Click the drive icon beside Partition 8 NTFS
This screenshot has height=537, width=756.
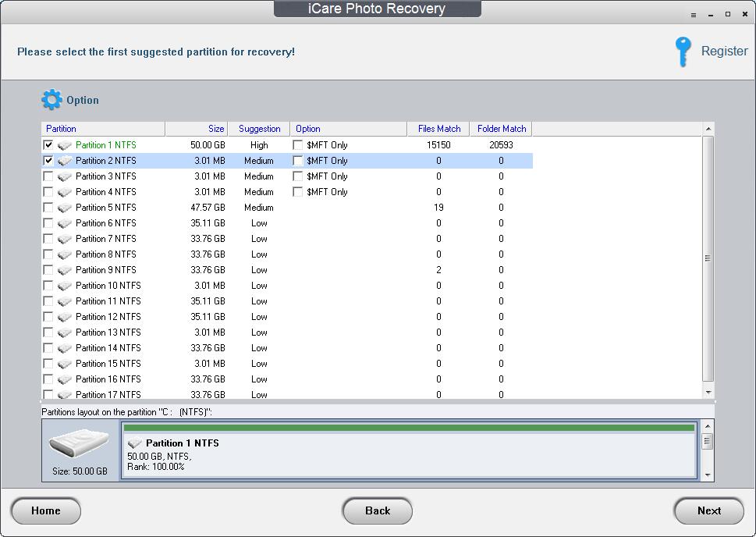[x=64, y=254]
